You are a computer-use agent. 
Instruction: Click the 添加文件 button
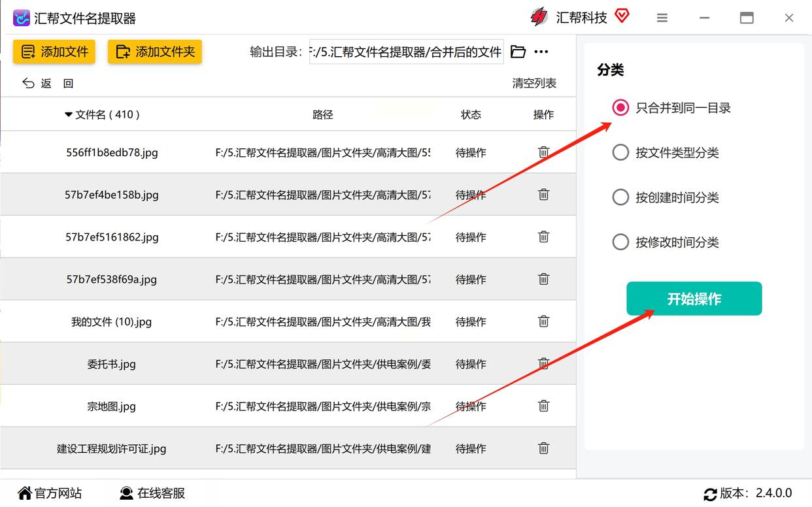point(54,52)
